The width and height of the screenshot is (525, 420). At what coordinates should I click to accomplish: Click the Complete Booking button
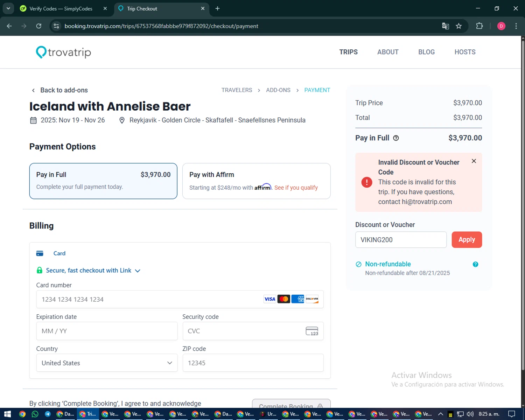click(291, 404)
